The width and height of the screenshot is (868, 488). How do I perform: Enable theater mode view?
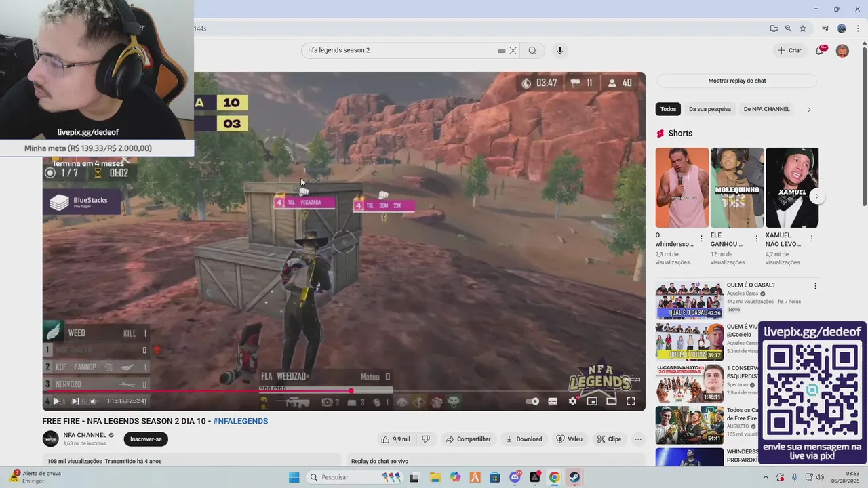click(x=611, y=401)
